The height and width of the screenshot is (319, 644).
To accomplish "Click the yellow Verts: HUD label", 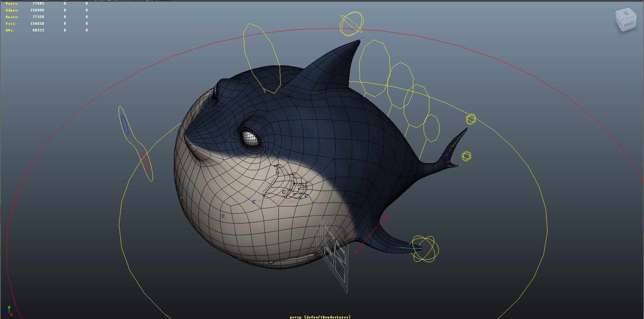I will tap(12, 3).
